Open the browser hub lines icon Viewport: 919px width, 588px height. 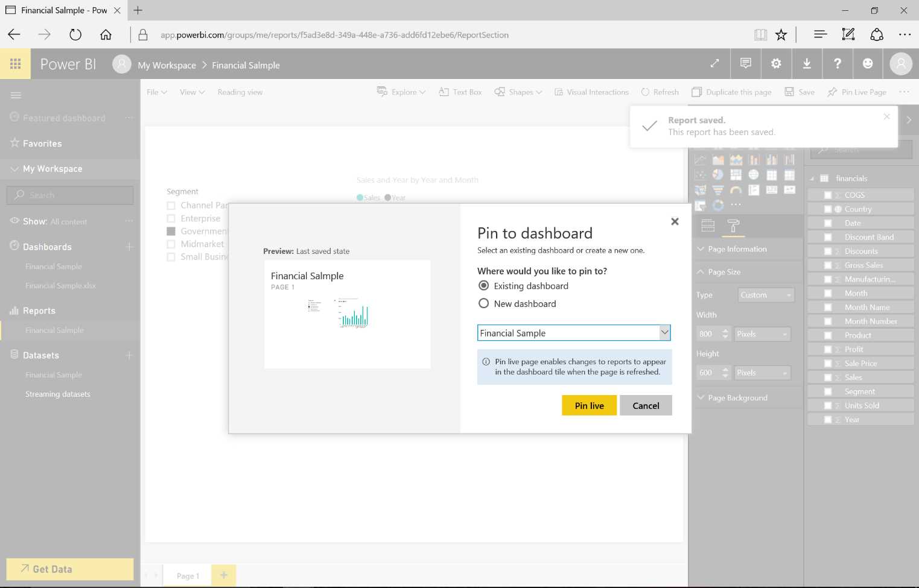[820, 34]
